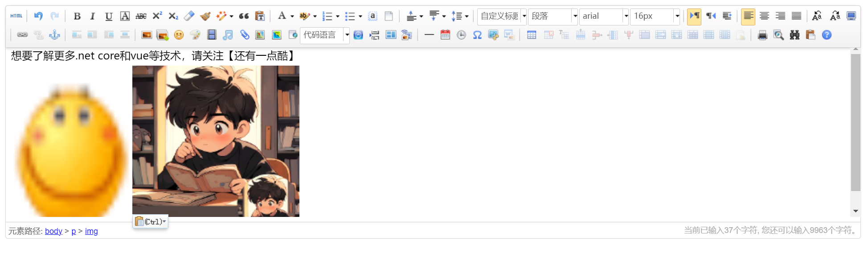This screenshot has height=258, width=868.
Task: Apply subscript formatting
Action: [173, 16]
